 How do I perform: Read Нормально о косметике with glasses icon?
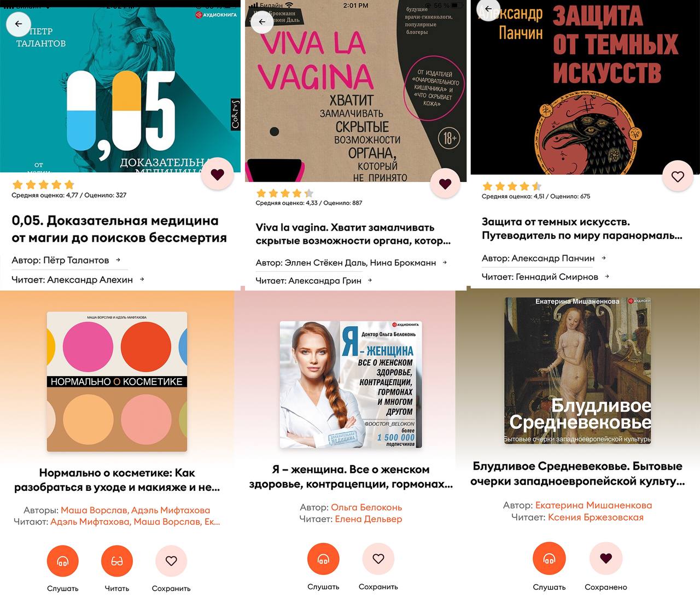117,561
